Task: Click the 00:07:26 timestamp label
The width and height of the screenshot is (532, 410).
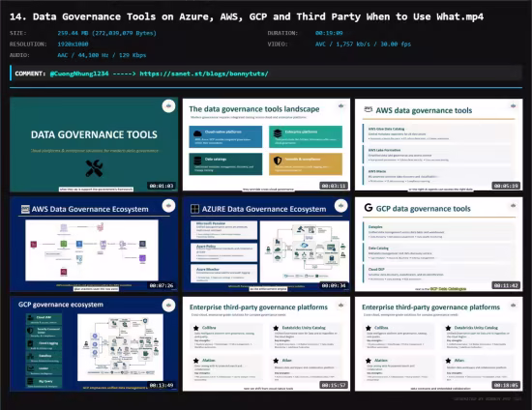Action: pyautogui.click(x=162, y=285)
